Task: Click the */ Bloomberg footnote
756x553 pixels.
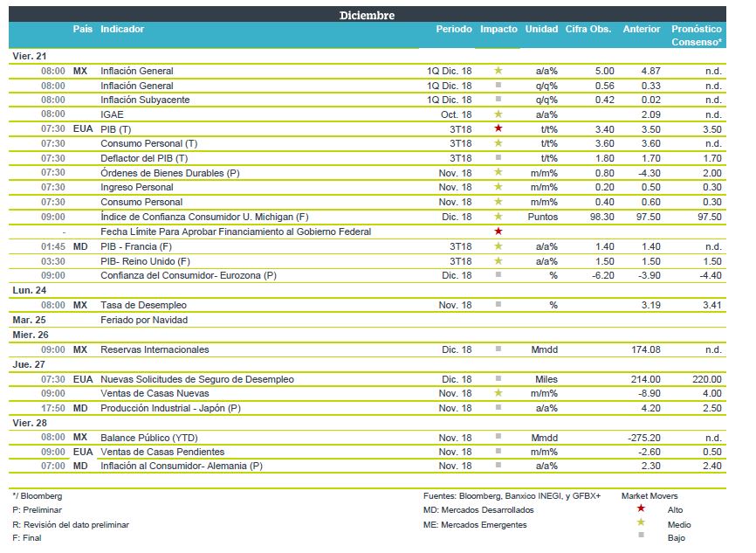Action: 38,495
